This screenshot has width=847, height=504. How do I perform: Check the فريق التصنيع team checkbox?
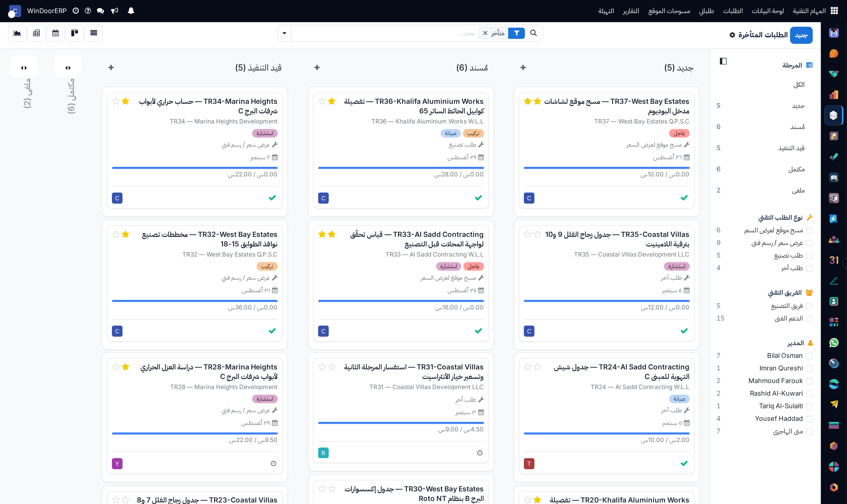[x=809, y=306]
